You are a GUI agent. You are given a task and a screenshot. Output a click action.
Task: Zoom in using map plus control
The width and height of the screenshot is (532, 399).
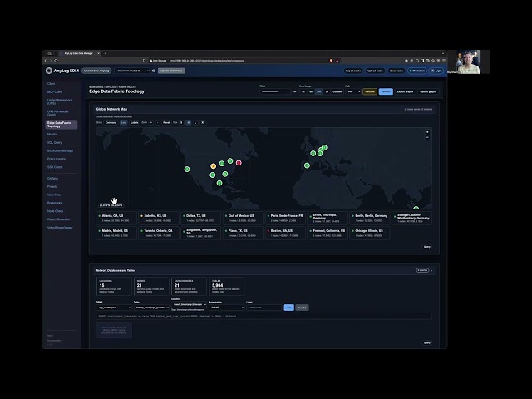coord(427,132)
